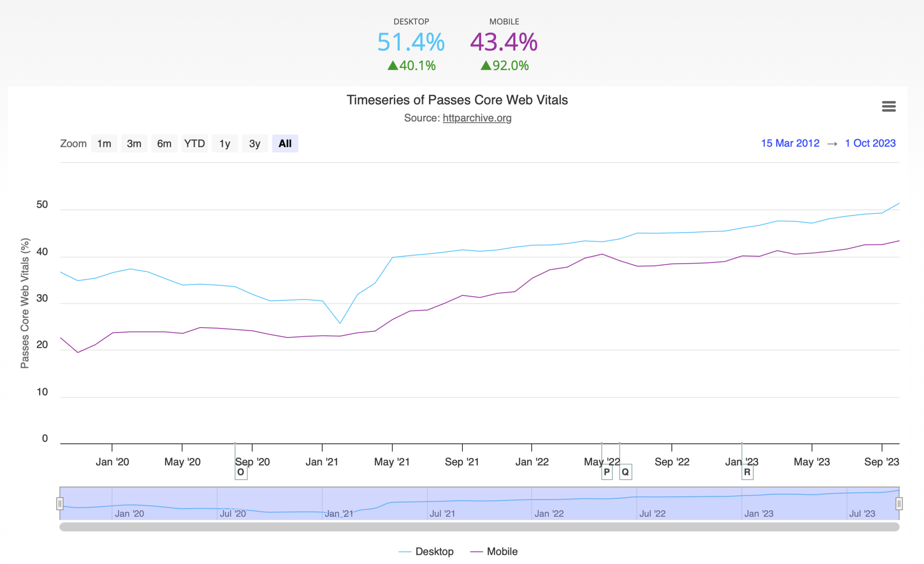
Task: Set zoom range to 3m
Action: 134,144
